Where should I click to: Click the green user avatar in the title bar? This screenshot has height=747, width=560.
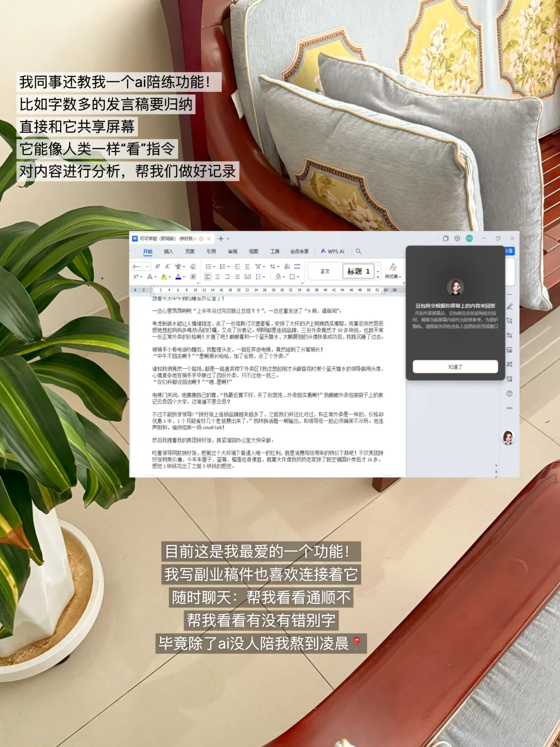point(469,239)
